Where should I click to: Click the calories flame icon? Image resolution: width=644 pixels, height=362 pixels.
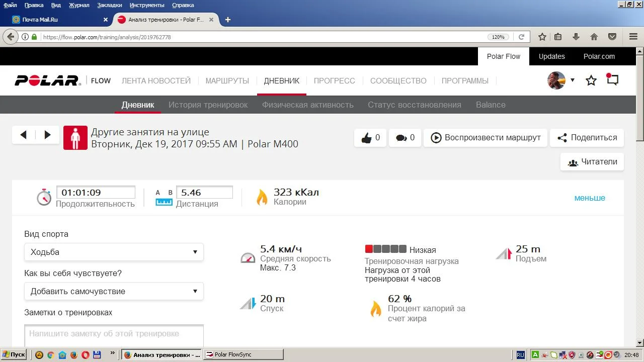(262, 197)
